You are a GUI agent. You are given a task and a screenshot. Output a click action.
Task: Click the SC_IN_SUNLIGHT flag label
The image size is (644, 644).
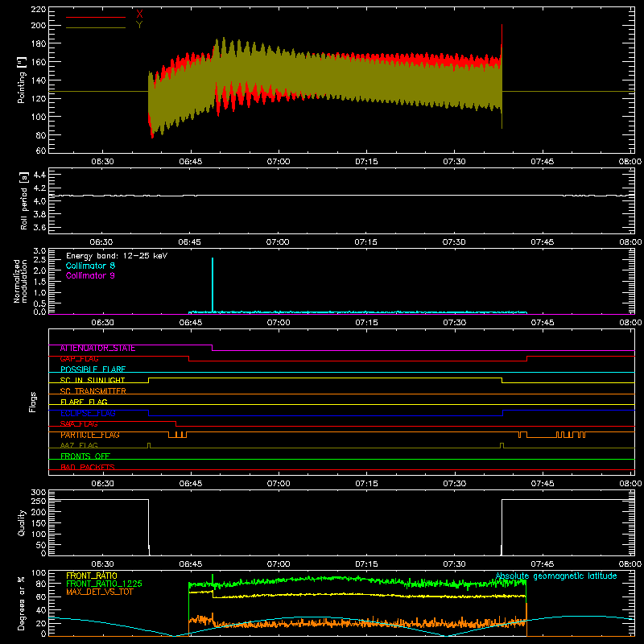(93, 380)
